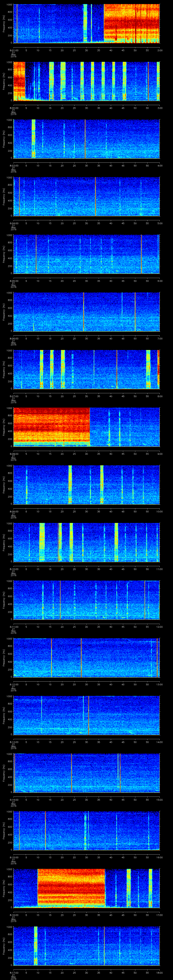Select the spectrogram panel starting at 8:03:00
The height and width of the screenshot is (980, 173).
[86, 139]
